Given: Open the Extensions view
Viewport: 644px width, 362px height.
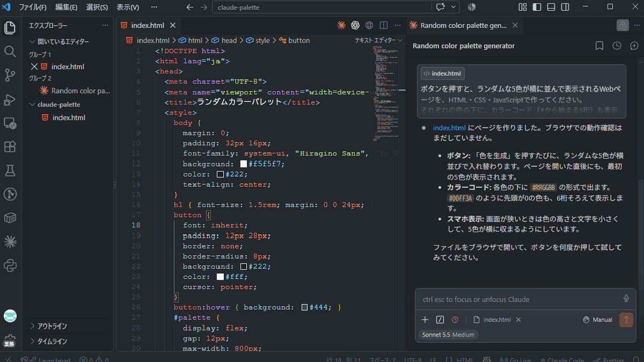Looking at the screenshot, I should point(10,146).
